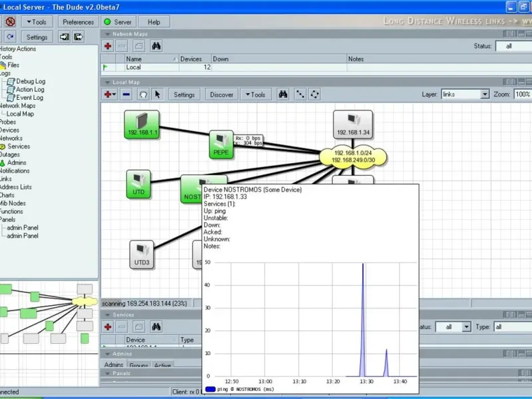532x399 pixels.
Task: Click the Server button with green light
Action: (x=118, y=22)
